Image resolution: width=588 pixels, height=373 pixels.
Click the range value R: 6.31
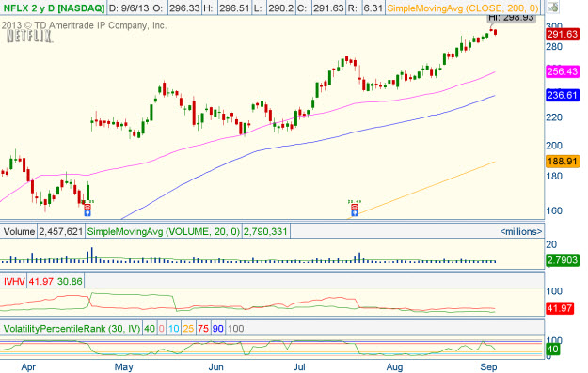click(x=365, y=8)
